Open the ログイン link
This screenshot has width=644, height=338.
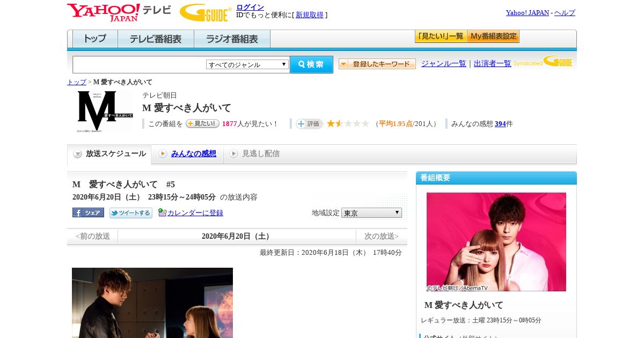[250, 7]
